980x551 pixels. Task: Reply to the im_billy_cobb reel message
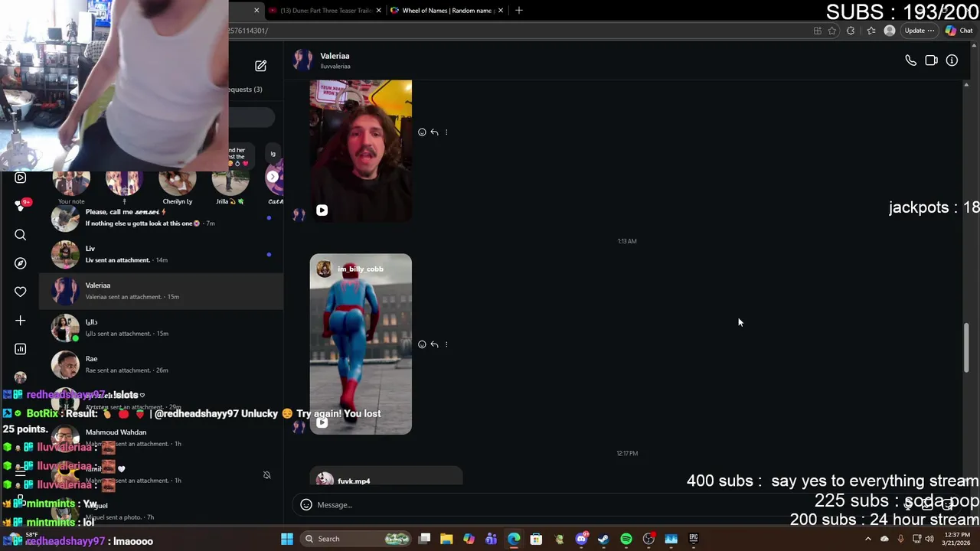tap(434, 344)
